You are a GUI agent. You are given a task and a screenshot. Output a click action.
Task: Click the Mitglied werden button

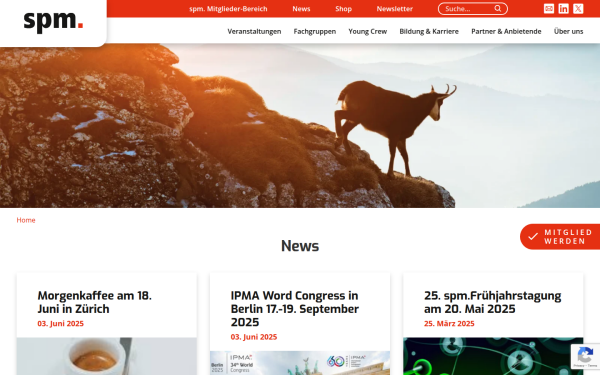click(560, 237)
